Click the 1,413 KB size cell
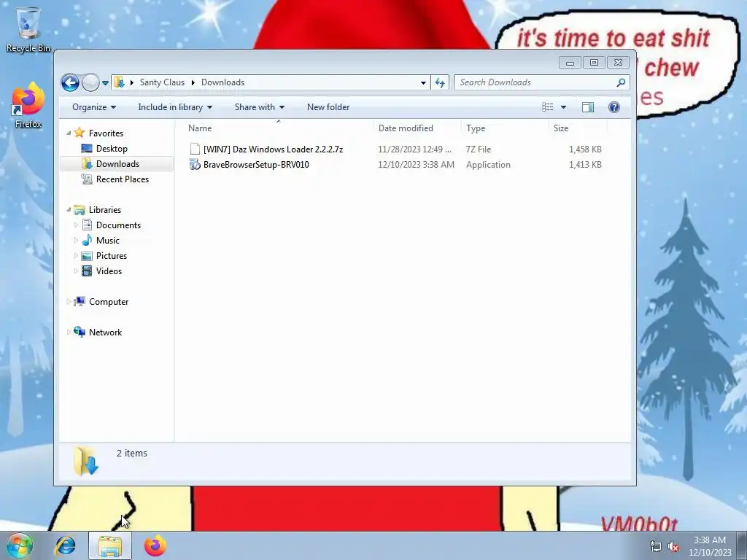This screenshot has height=560, width=747. click(x=585, y=165)
